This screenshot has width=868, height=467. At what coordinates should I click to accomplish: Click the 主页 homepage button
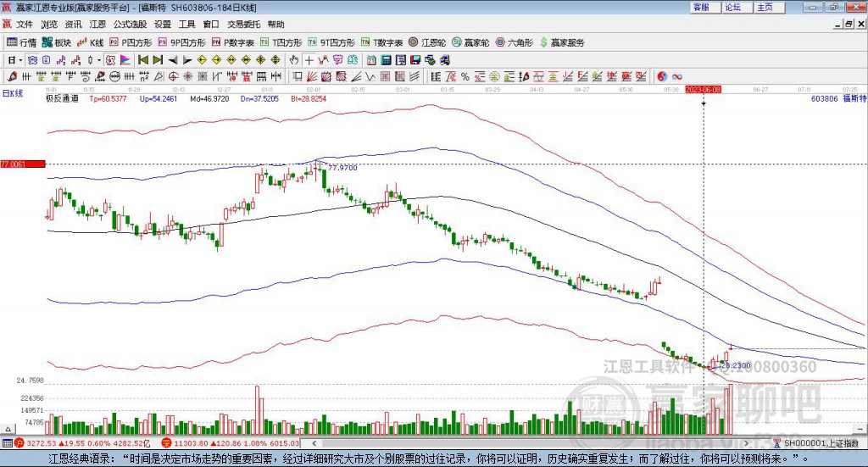tap(770, 7)
